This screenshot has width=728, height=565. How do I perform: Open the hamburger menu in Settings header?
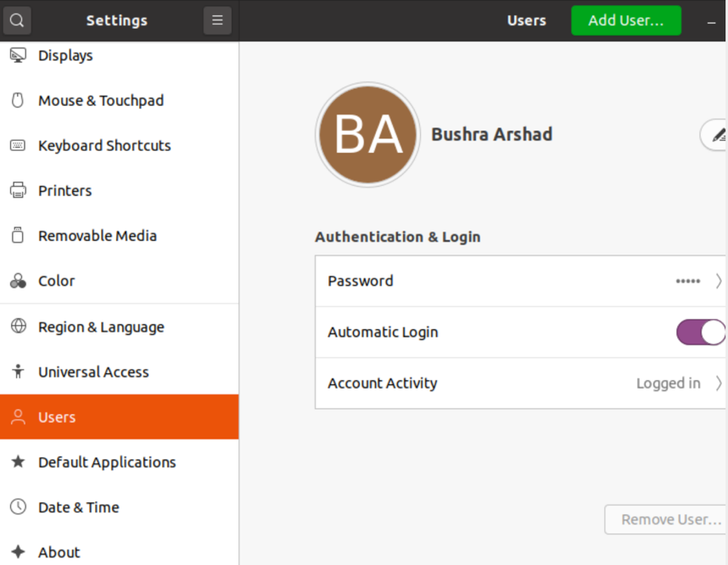click(217, 20)
